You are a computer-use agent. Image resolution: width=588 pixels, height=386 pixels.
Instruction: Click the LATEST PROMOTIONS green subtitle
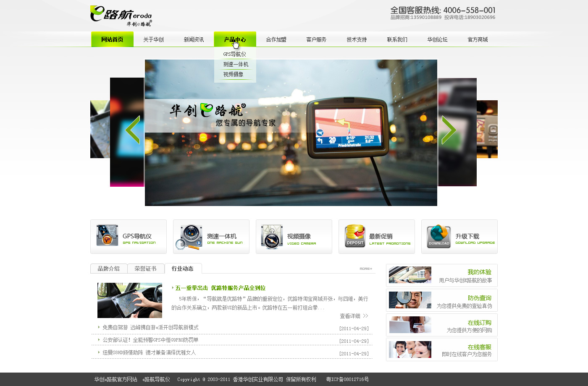[x=390, y=243]
